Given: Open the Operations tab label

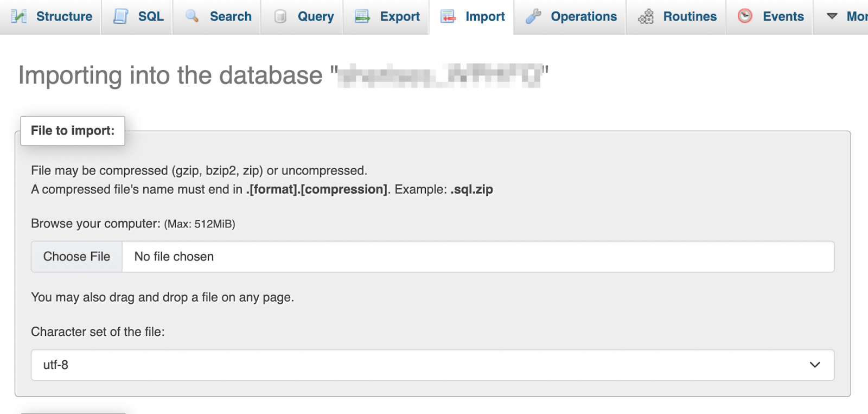Looking at the screenshot, I should coord(584,16).
